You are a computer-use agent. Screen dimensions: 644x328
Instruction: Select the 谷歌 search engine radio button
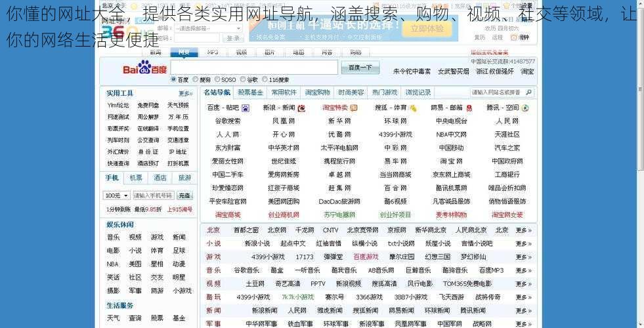tap(243, 79)
